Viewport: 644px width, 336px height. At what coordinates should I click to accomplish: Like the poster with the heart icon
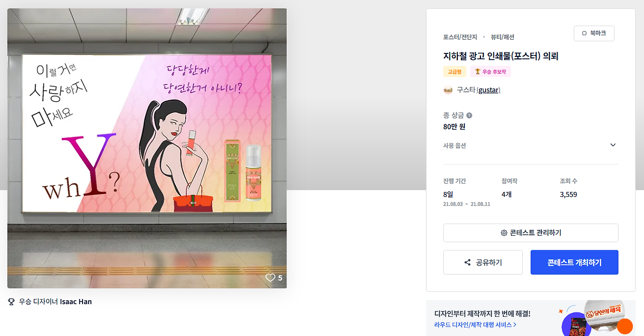coord(270,278)
